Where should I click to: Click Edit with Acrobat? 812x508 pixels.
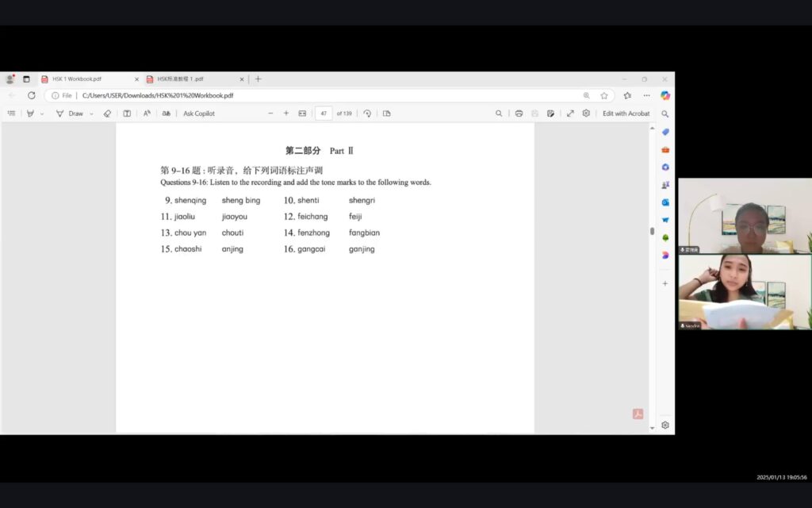tap(626, 113)
